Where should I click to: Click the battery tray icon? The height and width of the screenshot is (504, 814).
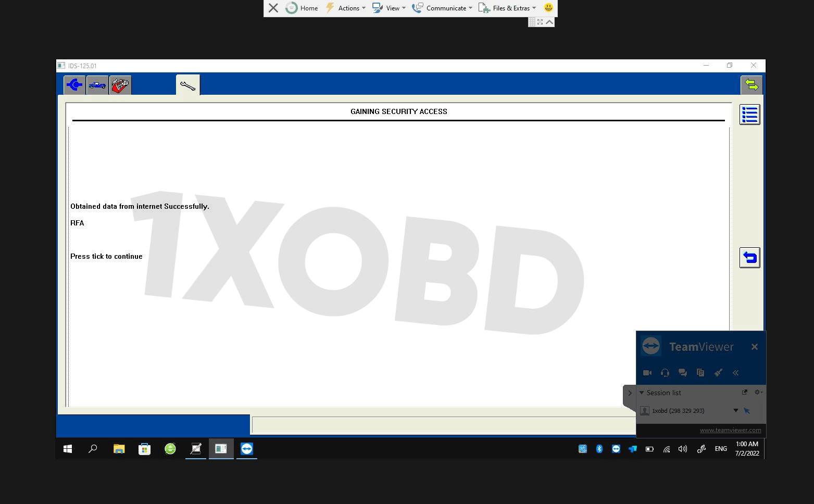(x=649, y=449)
